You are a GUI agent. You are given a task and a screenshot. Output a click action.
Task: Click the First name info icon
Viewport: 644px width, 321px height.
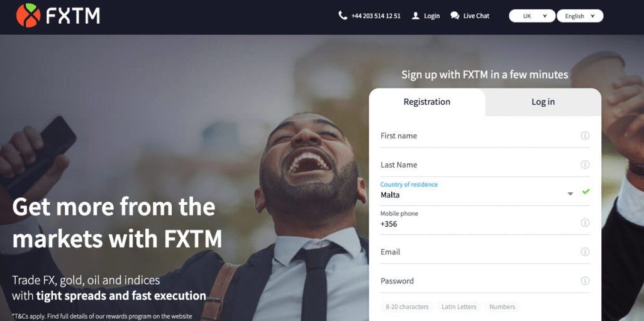[585, 136]
